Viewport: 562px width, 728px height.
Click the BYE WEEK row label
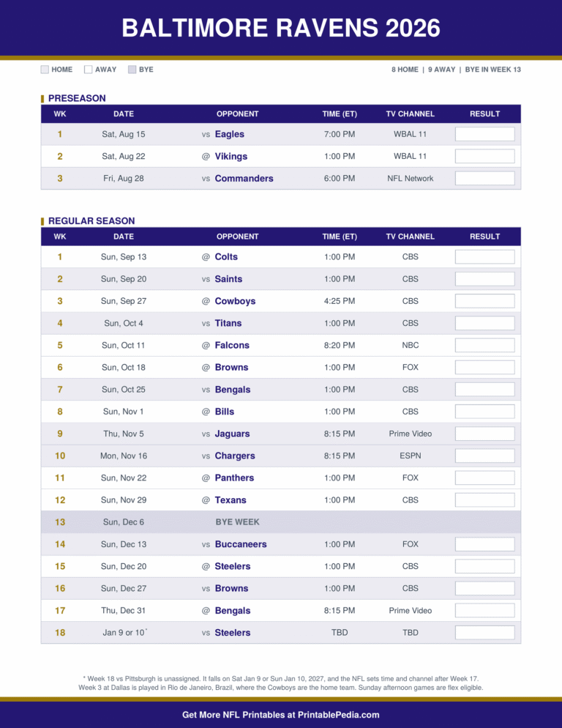tap(237, 522)
